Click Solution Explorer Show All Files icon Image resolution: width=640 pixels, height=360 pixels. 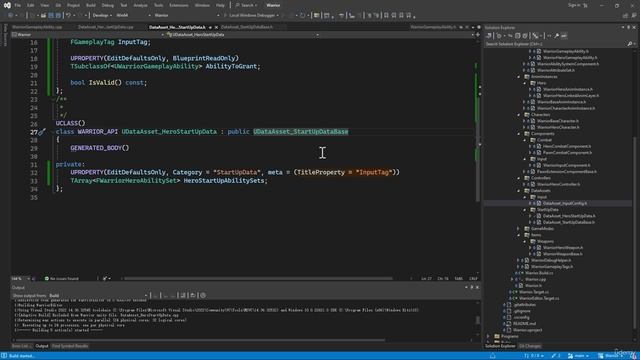point(525,36)
